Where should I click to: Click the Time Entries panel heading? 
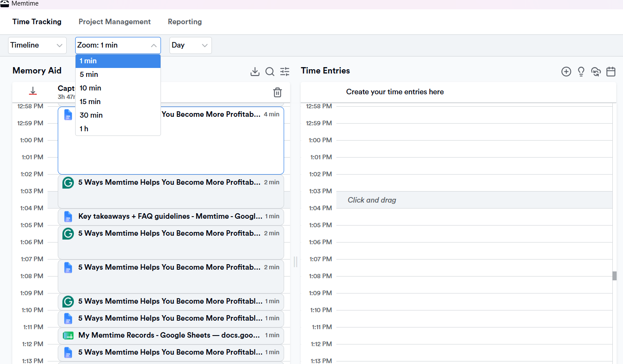[325, 71]
